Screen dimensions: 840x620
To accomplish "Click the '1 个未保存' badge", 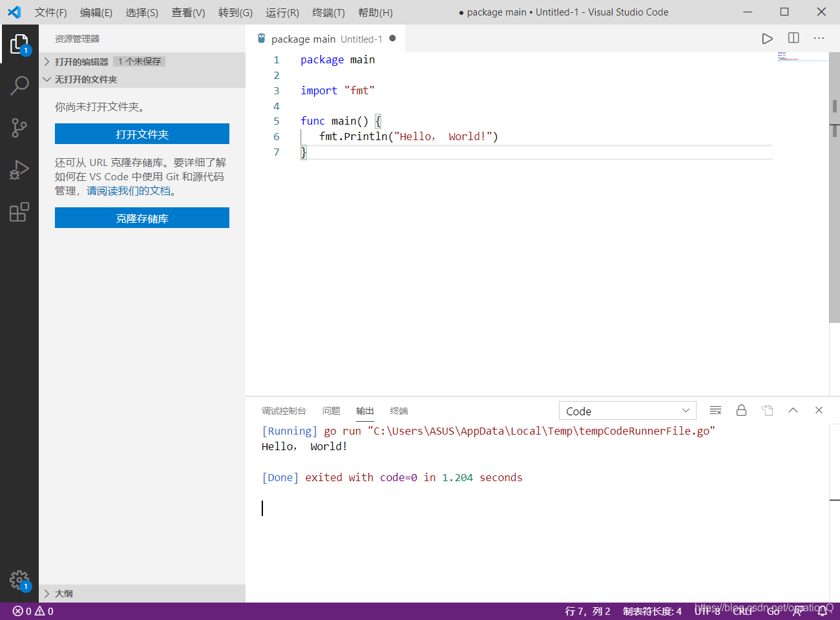I will point(140,61).
